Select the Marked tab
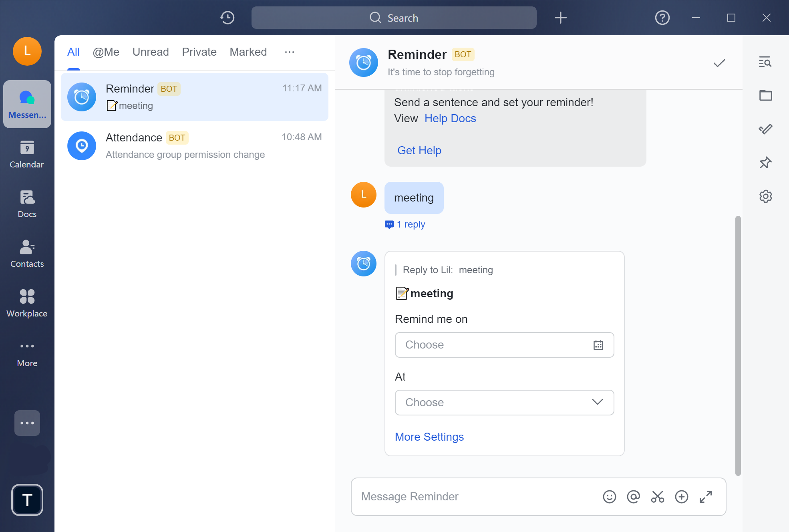The width and height of the screenshot is (789, 532). click(248, 52)
